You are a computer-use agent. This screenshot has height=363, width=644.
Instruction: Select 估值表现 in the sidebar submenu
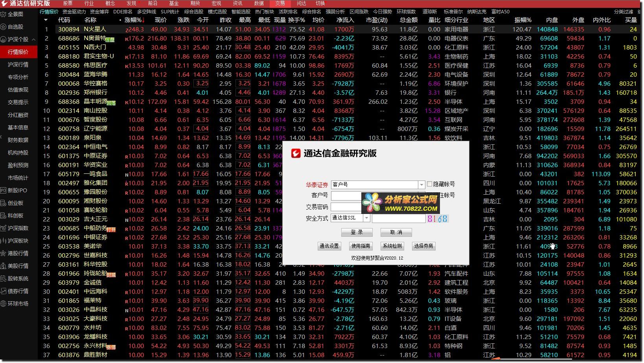click(18, 90)
